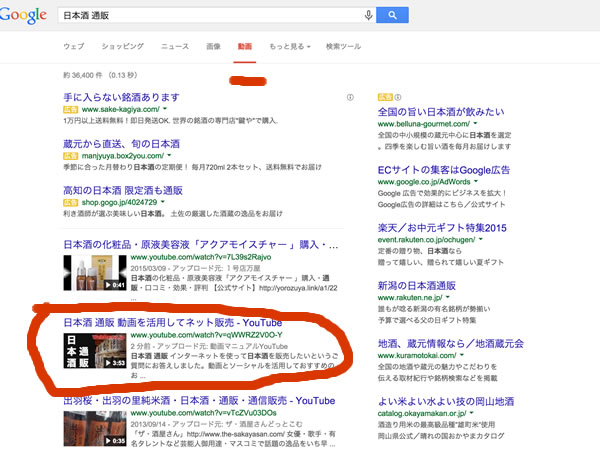Open the side ad ECサイトの集客はGoogle広告
This screenshot has width=600, height=451.
click(444, 170)
